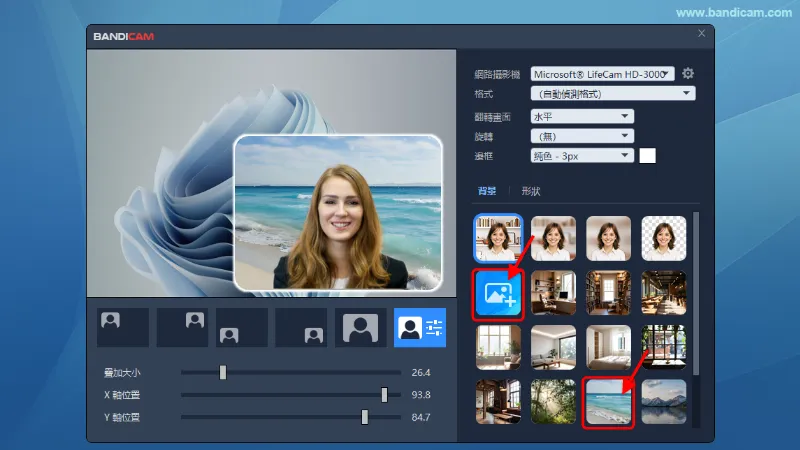Click the X position value 93.8
The height and width of the screenshot is (450, 800).
pyautogui.click(x=421, y=394)
